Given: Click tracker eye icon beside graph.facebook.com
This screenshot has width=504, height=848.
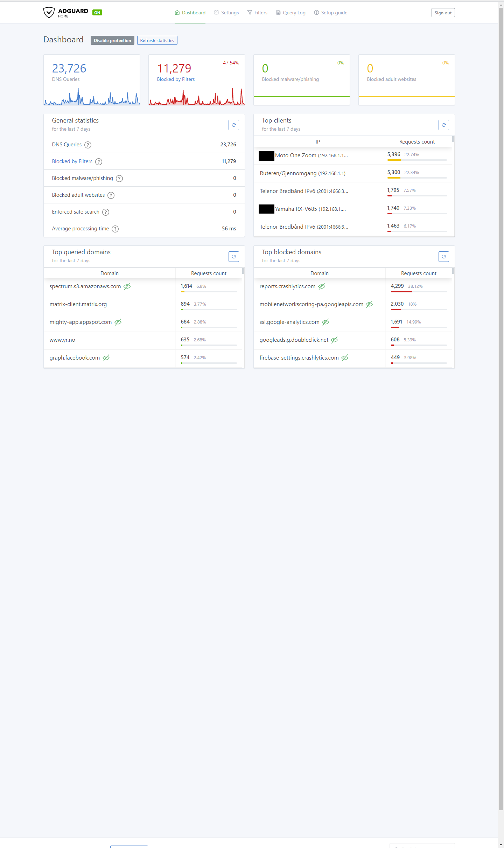Looking at the screenshot, I should [x=106, y=358].
